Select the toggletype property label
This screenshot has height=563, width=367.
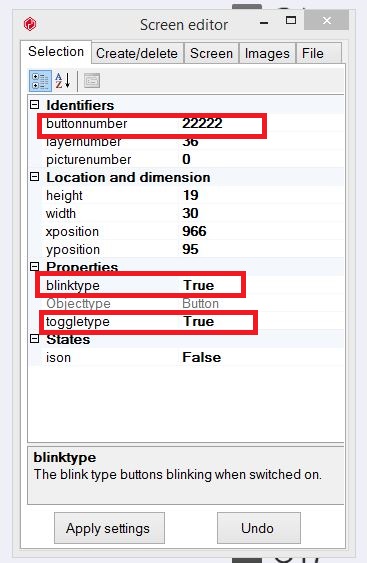tap(78, 321)
